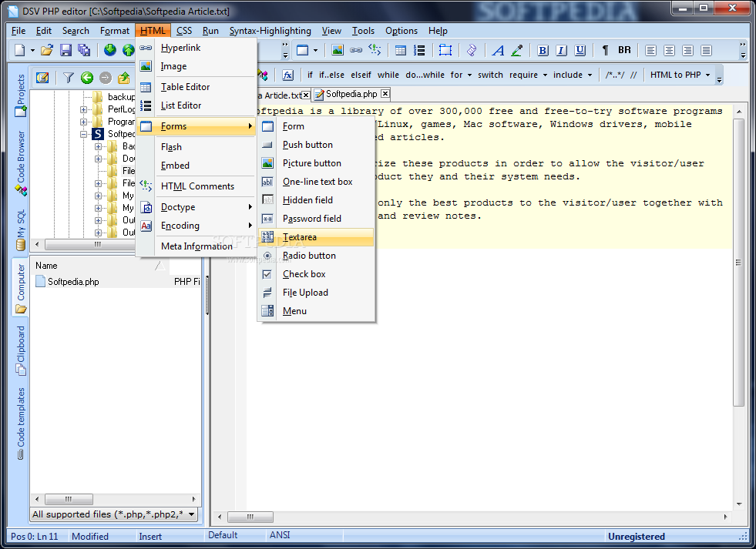This screenshot has width=756, height=549.
Task: Expand the PerfLog folder tree node
Action: [83, 109]
